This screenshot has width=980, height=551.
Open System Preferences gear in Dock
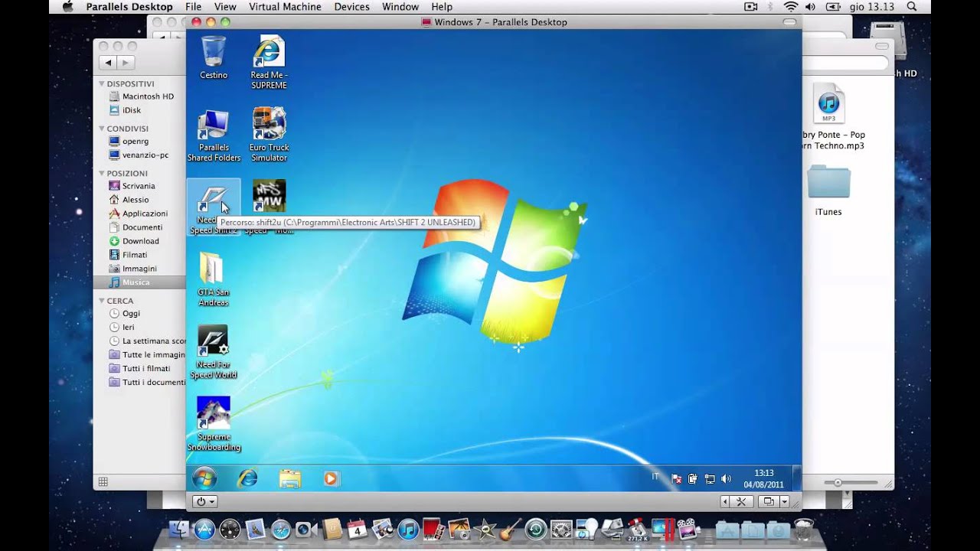pyautogui.click(x=561, y=530)
